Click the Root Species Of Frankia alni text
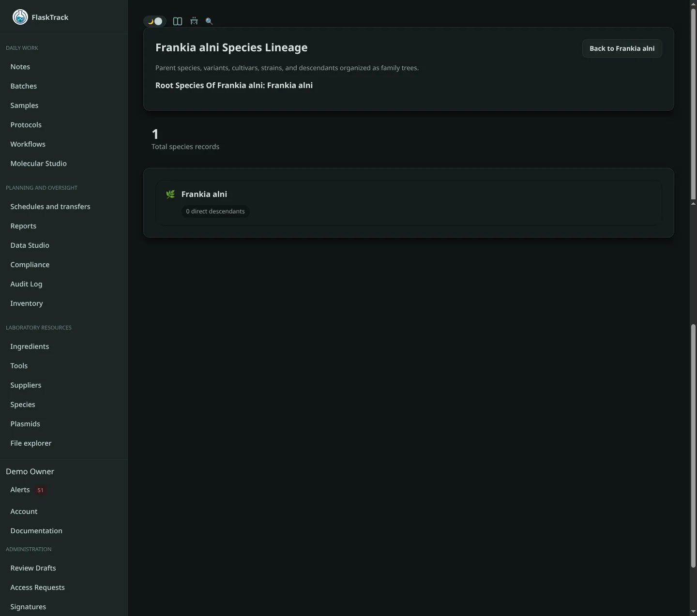Image resolution: width=697 pixels, height=616 pixels. click(234, 86)
